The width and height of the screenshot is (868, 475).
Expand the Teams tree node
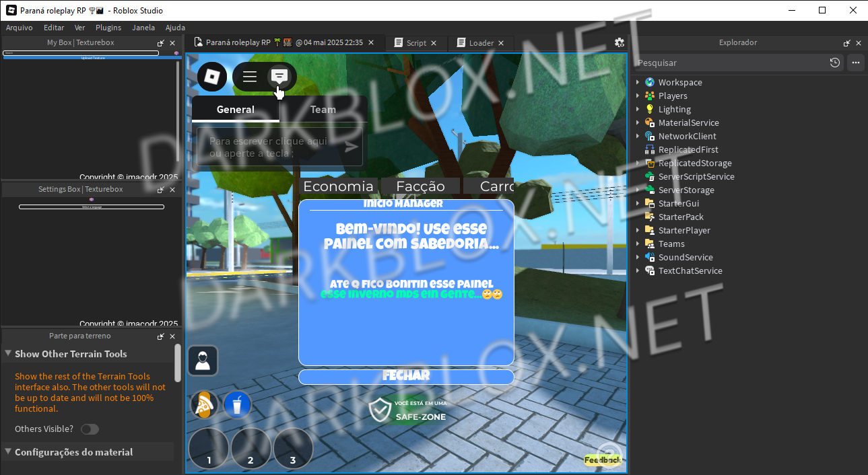click(x=638, y=244)
